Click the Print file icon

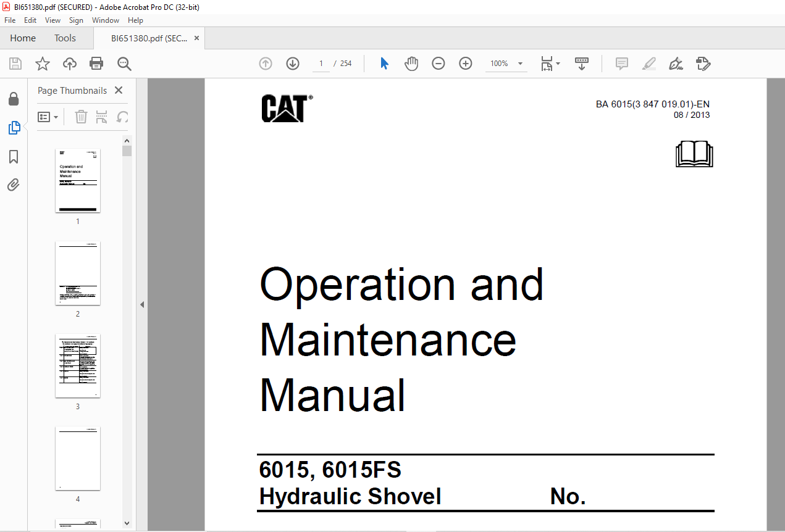click(96, 64)
